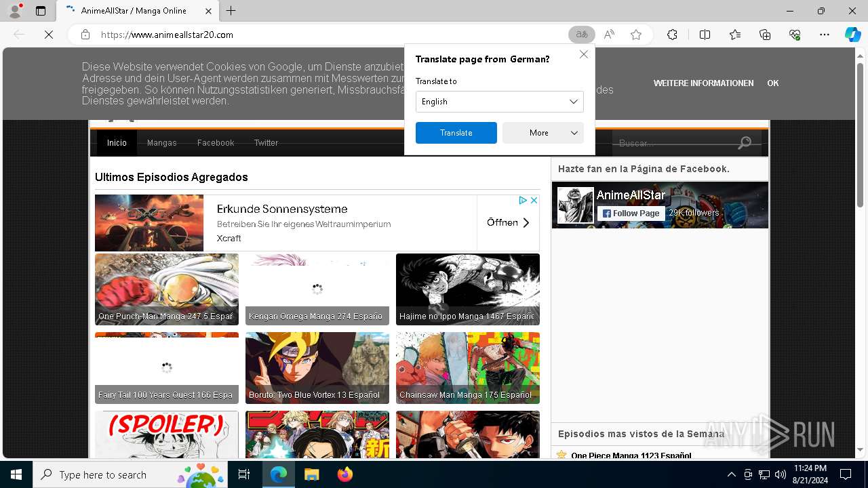Open Task View on taskbar
The height and width of the screenshot is (488, 868).
tap(244, 474)
